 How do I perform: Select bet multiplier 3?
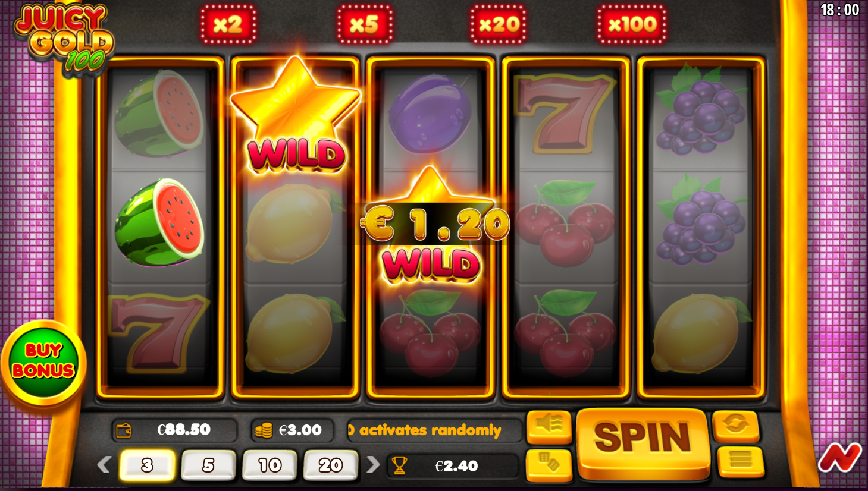point(147,465)
